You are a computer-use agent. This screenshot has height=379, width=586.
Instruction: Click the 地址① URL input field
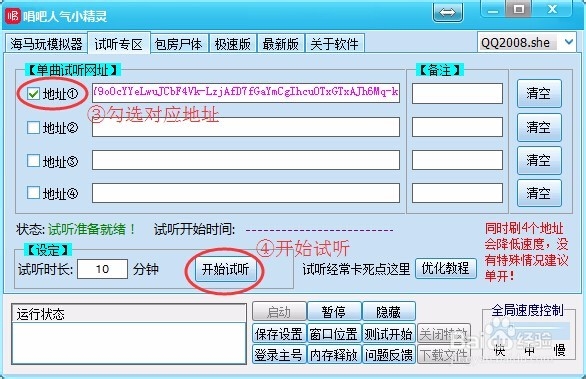click(x=246, y=93)
